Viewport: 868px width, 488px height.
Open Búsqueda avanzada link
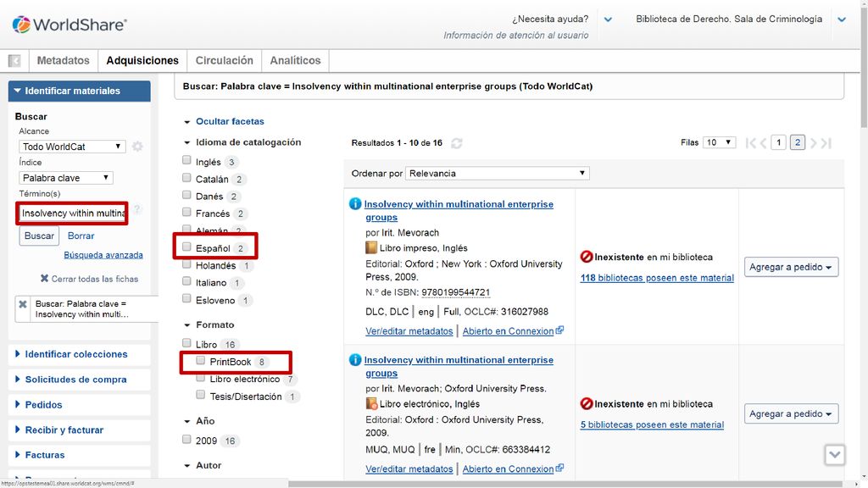[x=103, y=255]
